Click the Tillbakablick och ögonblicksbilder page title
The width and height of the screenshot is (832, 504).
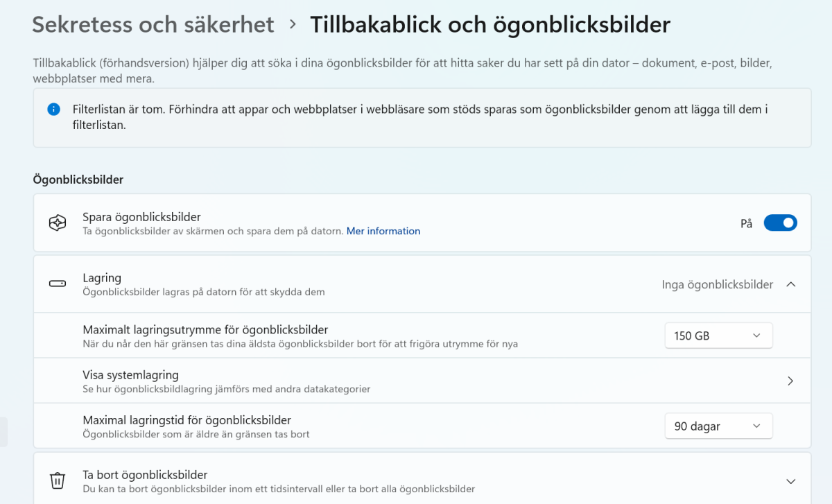pos(489,25)
